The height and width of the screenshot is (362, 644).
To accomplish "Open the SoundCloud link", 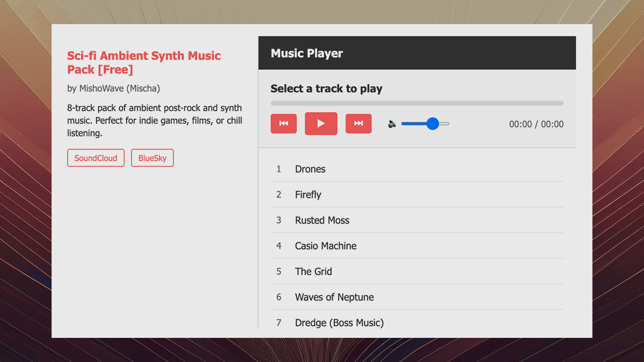I will pos(96,158).
